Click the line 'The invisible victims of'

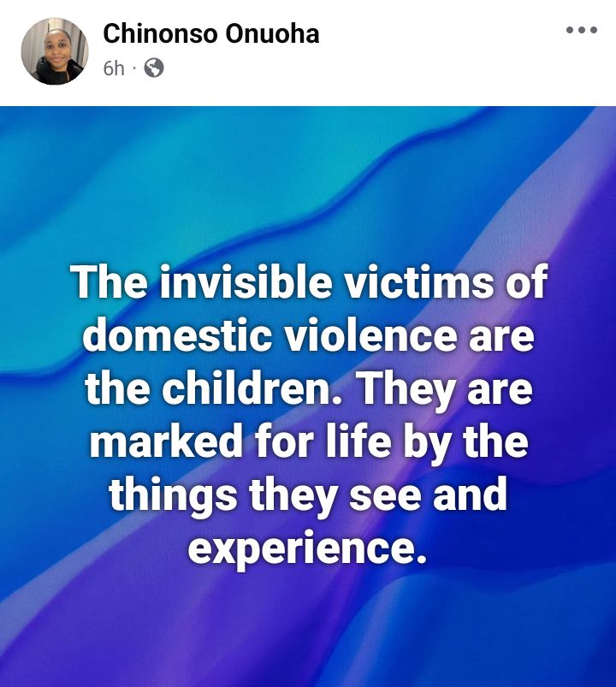point(310,281)
